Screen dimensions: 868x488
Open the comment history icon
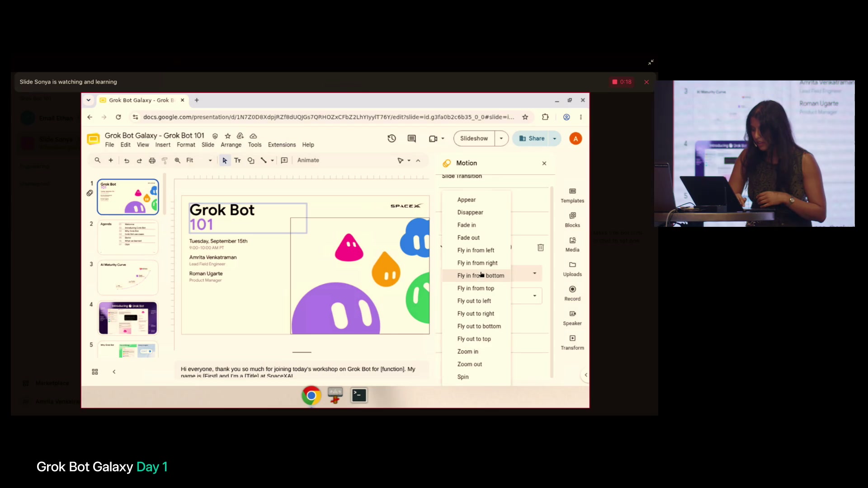point(411,139)
